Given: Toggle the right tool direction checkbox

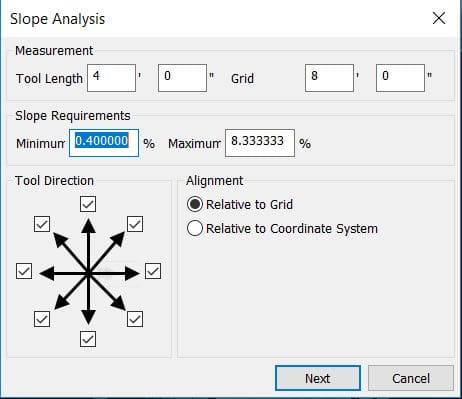Looking at the screenshot, I should [153, 271].
